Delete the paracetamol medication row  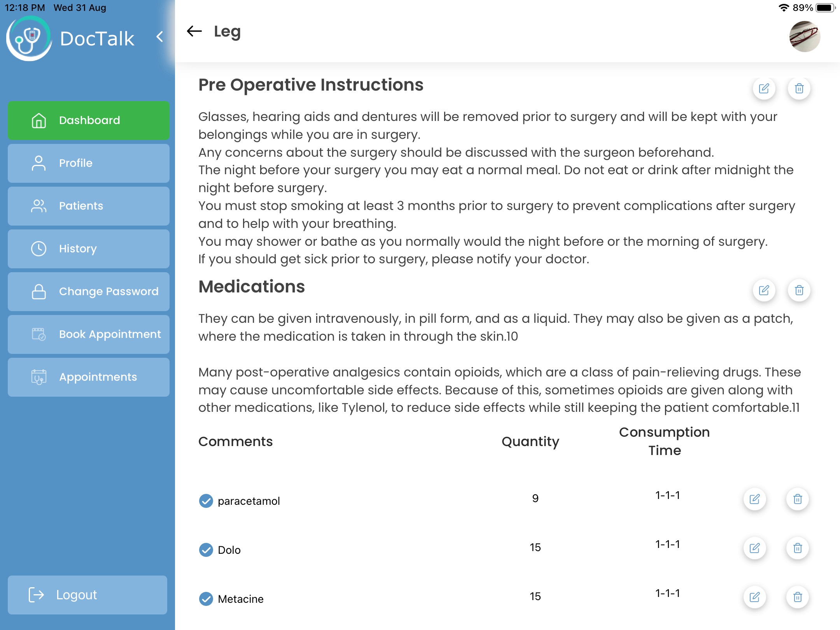(x=797, y=499)
